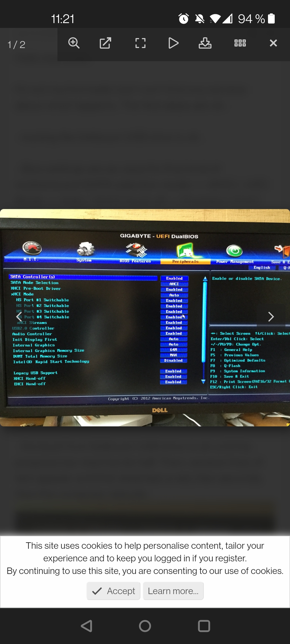The height and width of the screenshot is (644, 290).
Task: Toggle fullscreen view icon
Action: coord(140,43)
